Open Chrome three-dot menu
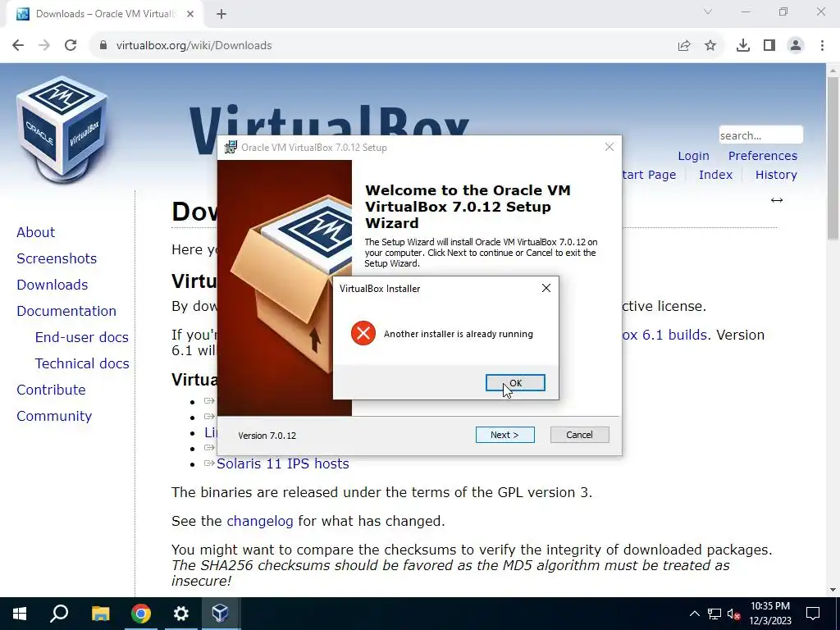Image resolution: width=840 pixels, height=630 pixels. (822, 45)
